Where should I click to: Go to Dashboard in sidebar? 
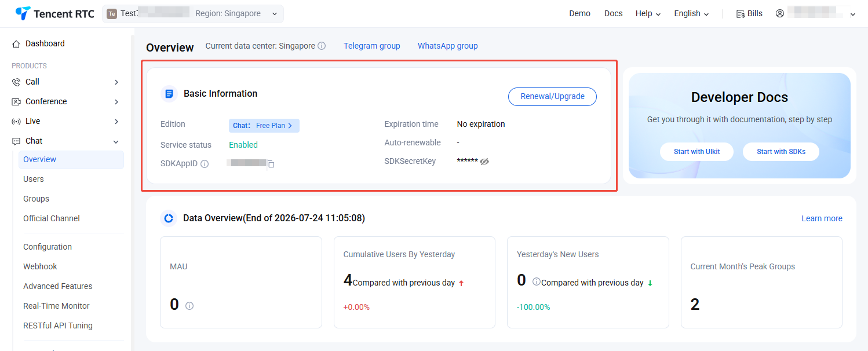(x=45, y=44)
